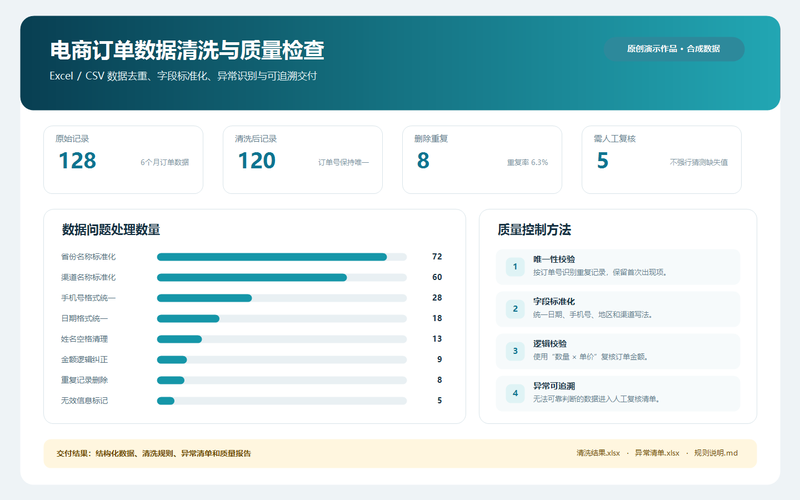Click the value 128 in 原始记录 card
This screenshot has width=800, height=500.
pyautogui.click(x=77, y=161)
